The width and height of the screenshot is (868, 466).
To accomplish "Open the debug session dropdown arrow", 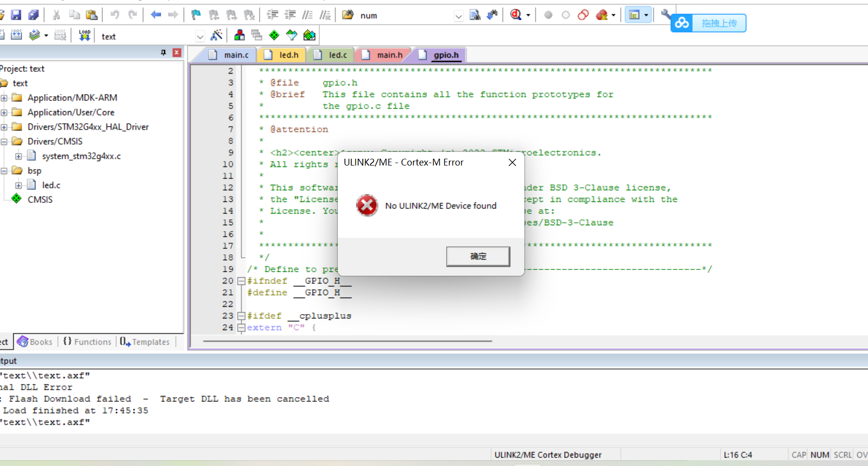I will click(x=528, y=16).
